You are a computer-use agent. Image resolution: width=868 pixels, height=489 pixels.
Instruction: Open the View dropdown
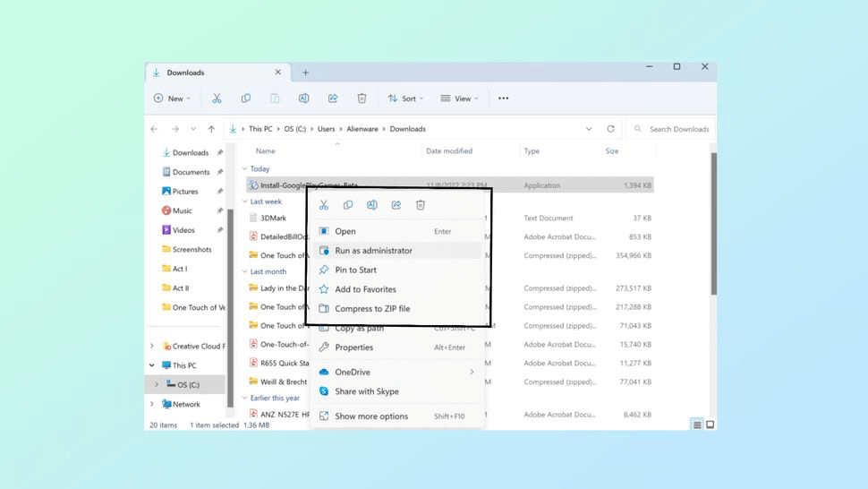(459, 99)
